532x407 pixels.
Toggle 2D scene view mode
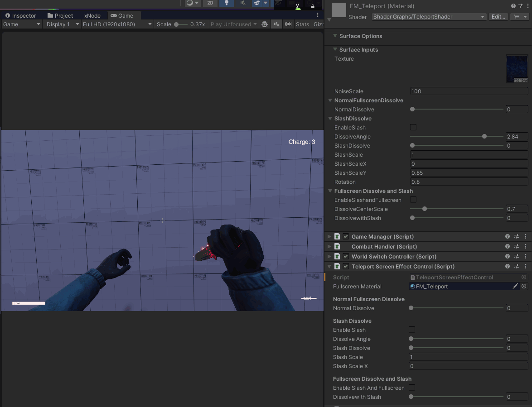pyautogui.click(x=210, y=3)
